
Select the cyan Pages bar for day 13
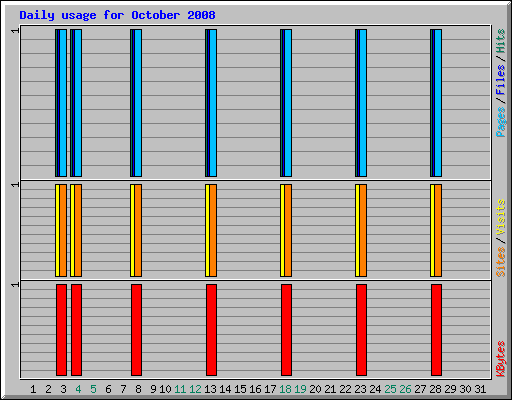[213, 103]
